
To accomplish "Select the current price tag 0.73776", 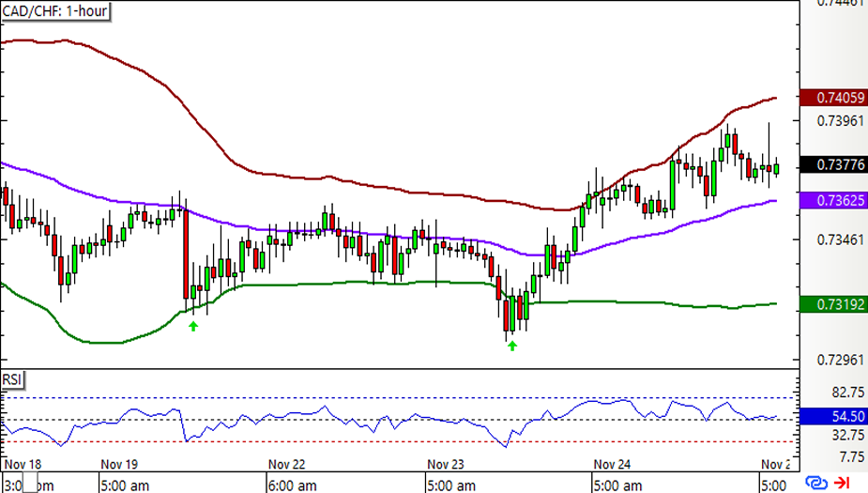I will click(x=833, y=164).
